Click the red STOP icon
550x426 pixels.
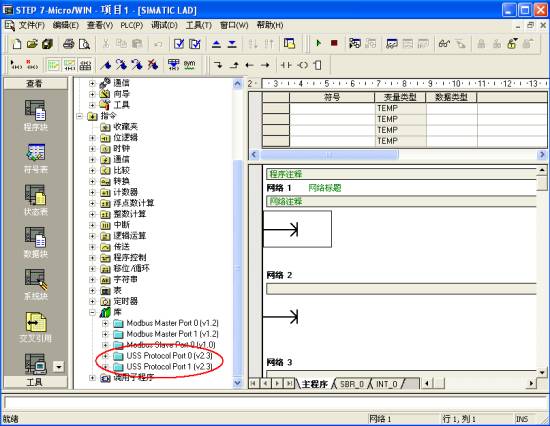pos(334,43)
